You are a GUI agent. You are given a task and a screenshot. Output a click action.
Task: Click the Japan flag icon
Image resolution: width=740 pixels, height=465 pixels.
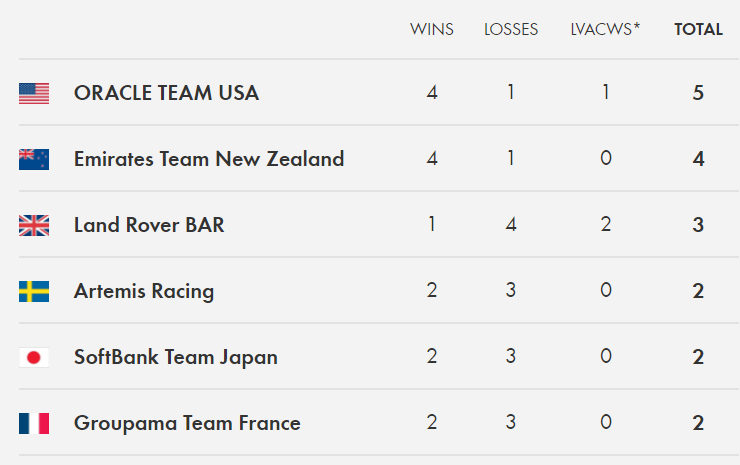(x=34, y=358)
